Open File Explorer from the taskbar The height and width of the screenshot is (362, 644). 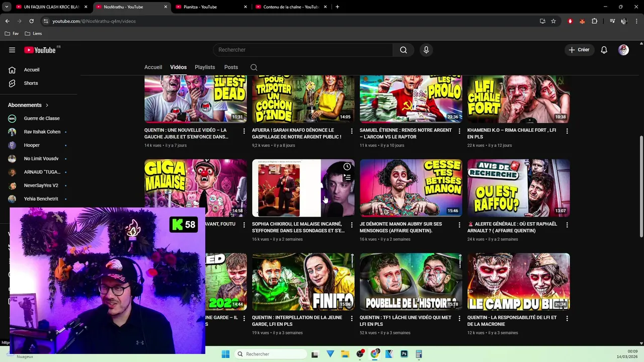(x=345, y=354)
